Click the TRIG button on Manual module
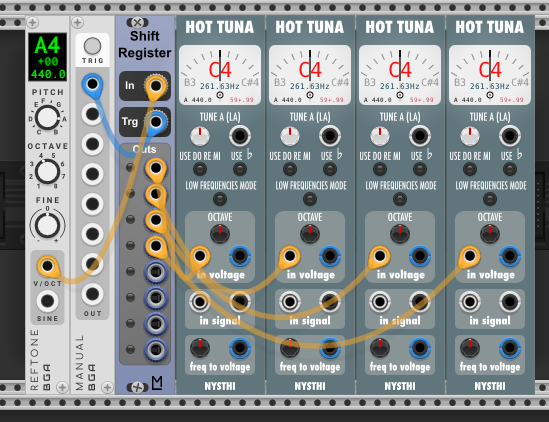The width and height of the screenshot is (549, 422). click(92, 46)
